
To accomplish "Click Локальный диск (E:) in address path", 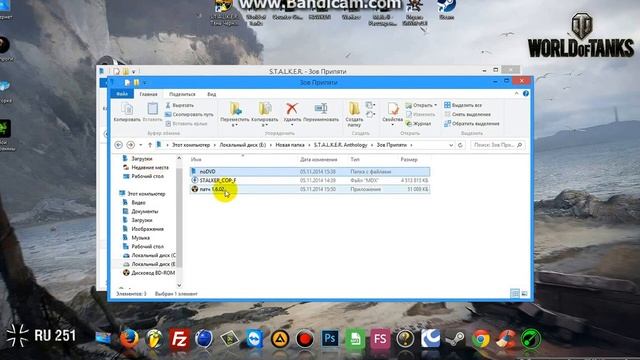I will (242, 145).
